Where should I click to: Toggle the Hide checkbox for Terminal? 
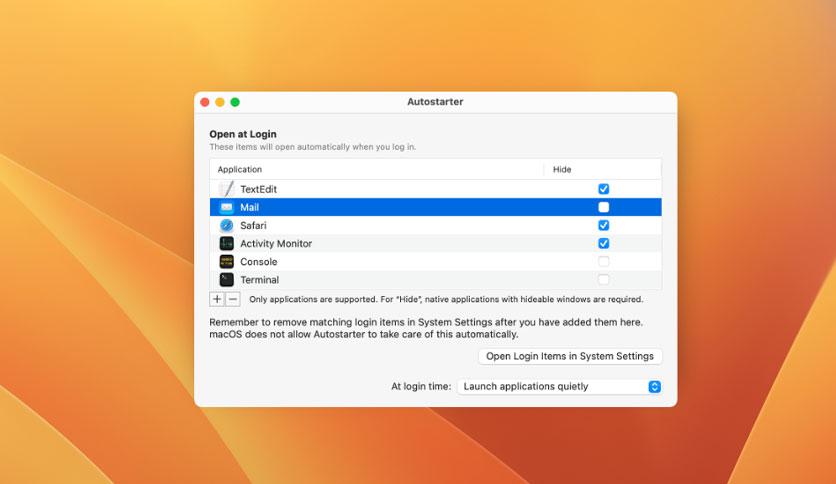604,280
